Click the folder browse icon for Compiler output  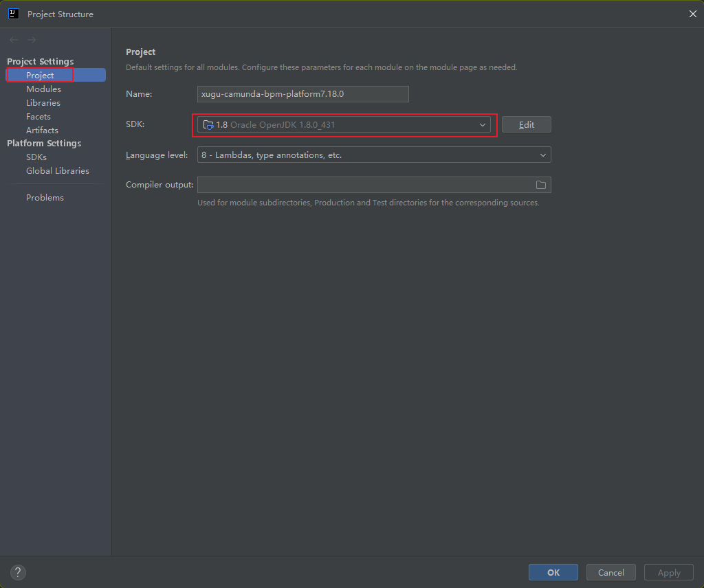541,185
